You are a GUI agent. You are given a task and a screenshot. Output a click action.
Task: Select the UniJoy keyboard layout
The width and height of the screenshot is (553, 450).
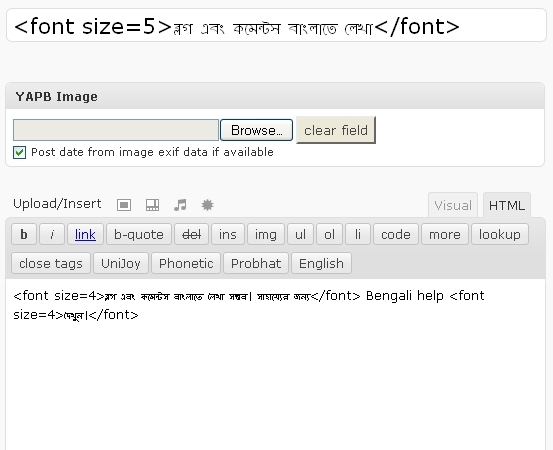pyautogui.click(x=121, y=263)
